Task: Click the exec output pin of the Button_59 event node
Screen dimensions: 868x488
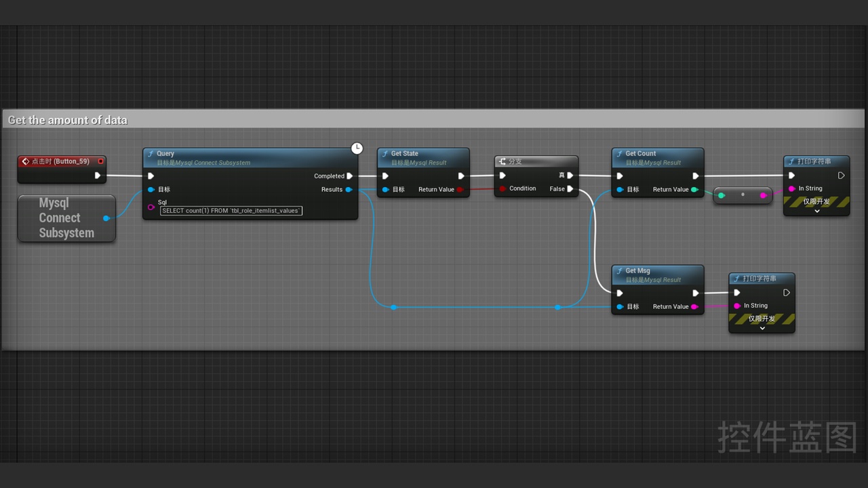Action: [98, 176]
